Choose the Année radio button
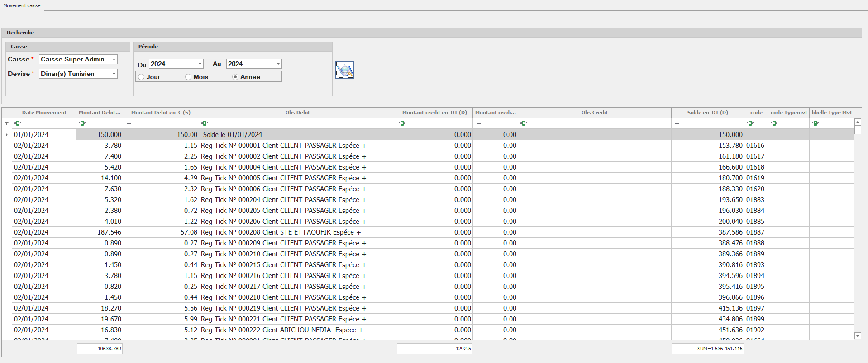This screenshot has width=868, height=363. click(x=235, y=77)
